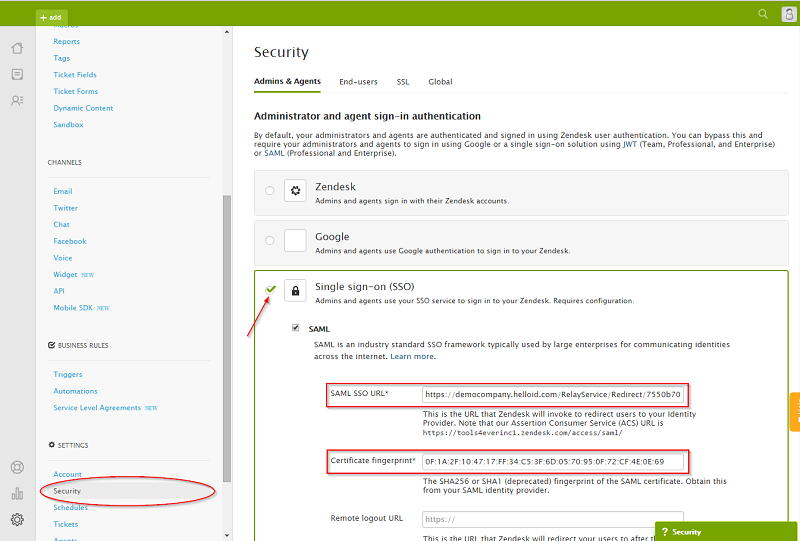The width and height of the screenshot is (800, 541).
Task: Select the Zendesk authentication radio button
Action: pos(269,190)
